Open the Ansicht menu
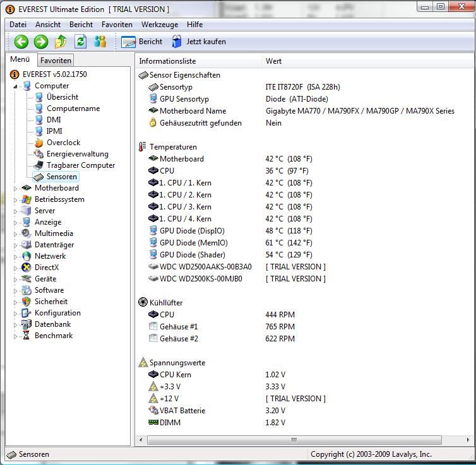Image resolution: width=476 pixels, height=465 pixels. point(48,25)
